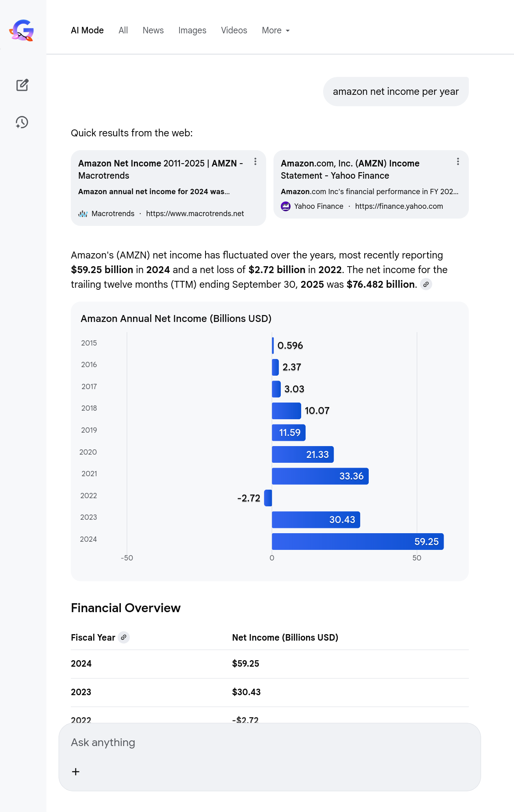Image resolution: width=514 pixels, height=812 pixels.
Task: Switch to the Images tab
Action: click(192, 31)
